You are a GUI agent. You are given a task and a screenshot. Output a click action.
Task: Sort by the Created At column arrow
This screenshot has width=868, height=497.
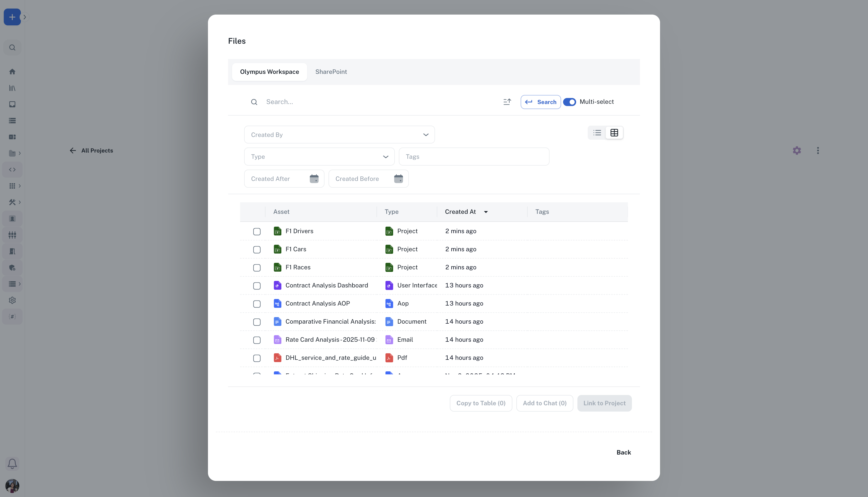(x=485, y=212)
